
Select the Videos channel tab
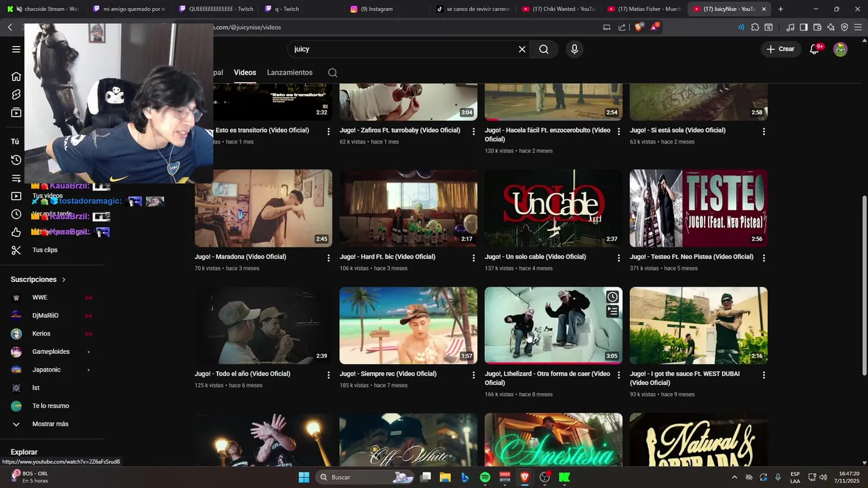coord(245,73)
